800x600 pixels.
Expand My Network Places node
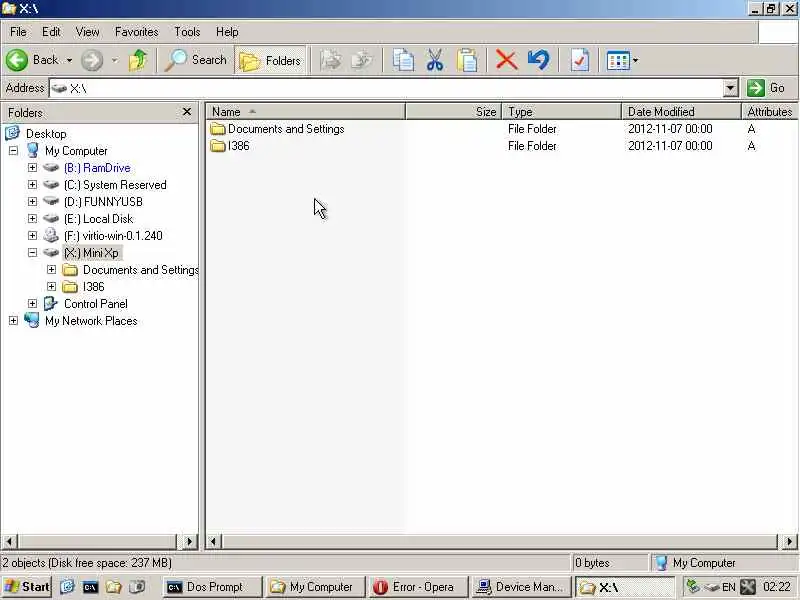point(13,321)
